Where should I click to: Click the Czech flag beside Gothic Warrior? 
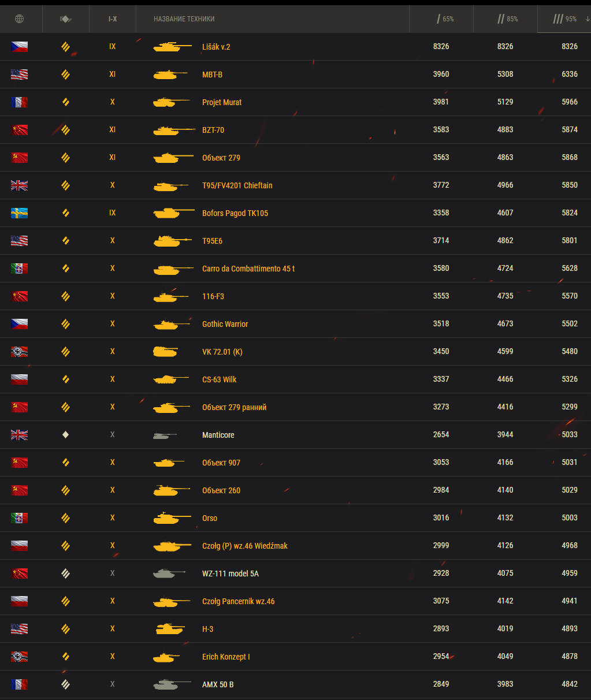19,324
